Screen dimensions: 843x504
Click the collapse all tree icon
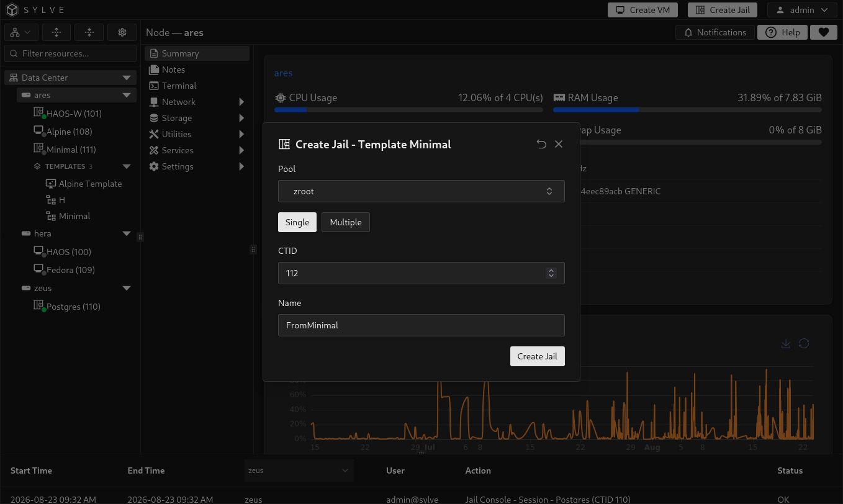pyautogui.click(x=89, y=32)
